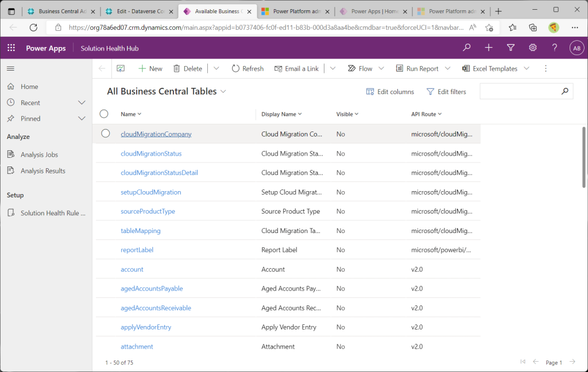Toggle the select-all rows circle
Image resolution: width=588 pixels, height=372 pixels.
pyautogui.click(x=104, y=114)
